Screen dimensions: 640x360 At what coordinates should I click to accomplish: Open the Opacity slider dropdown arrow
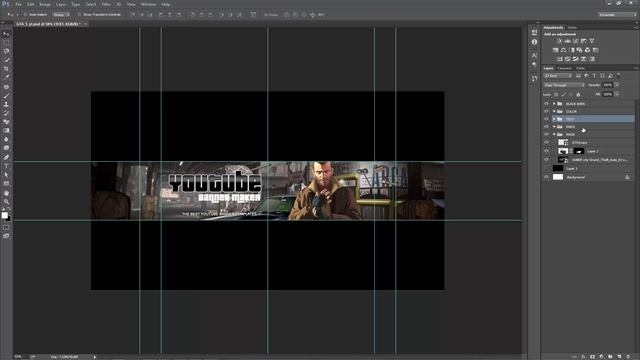617,85
